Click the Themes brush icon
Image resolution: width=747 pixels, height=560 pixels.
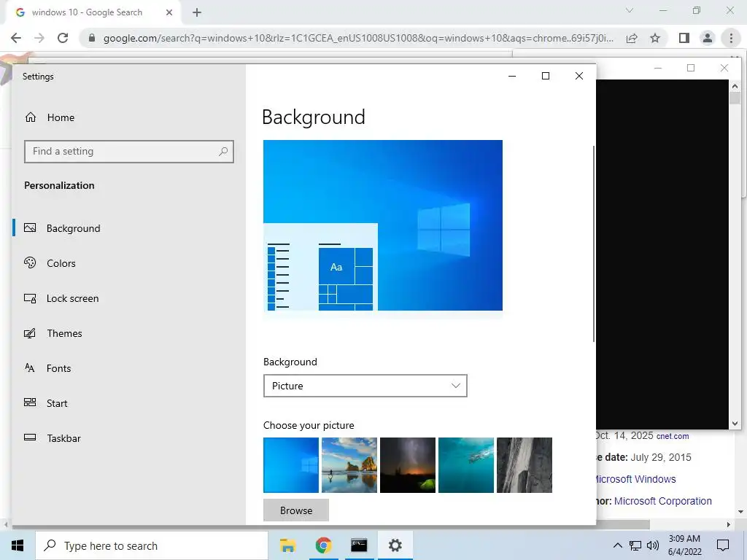pyautogui.click(x=30, y=332)
